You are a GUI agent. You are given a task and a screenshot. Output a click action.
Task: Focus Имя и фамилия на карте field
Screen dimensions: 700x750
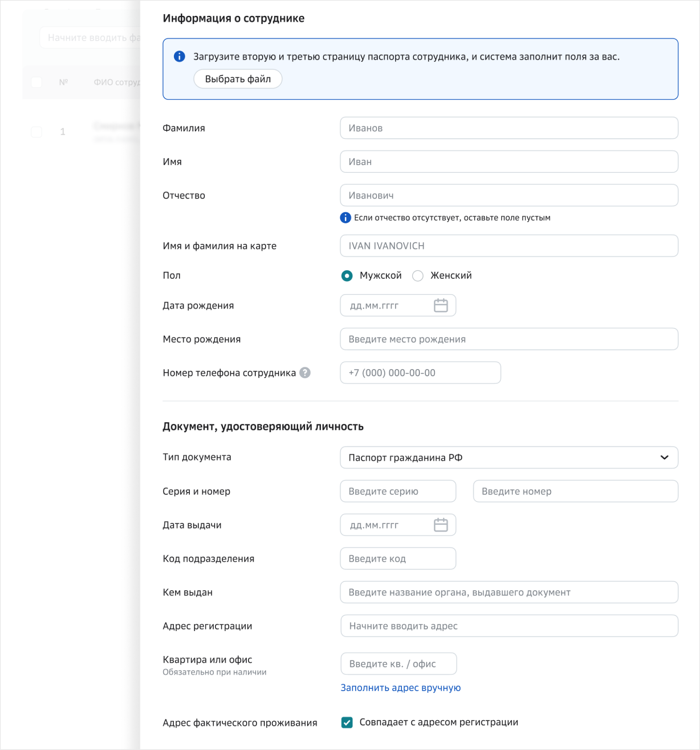click(509, 246)
